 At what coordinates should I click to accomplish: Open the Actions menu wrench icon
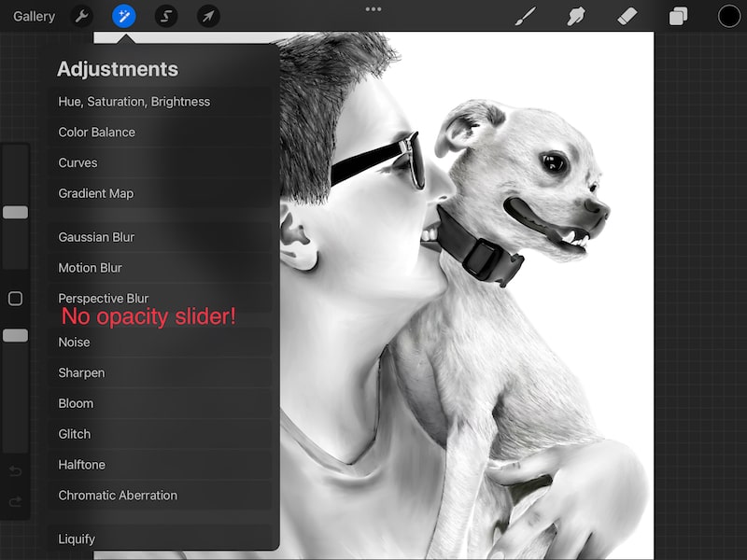click(82, 16)
